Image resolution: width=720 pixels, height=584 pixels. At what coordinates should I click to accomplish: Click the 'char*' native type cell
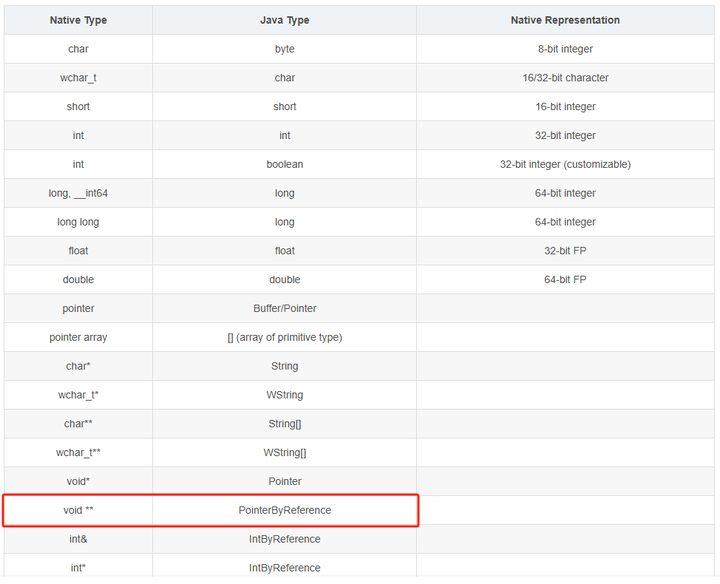click(78, 366)
